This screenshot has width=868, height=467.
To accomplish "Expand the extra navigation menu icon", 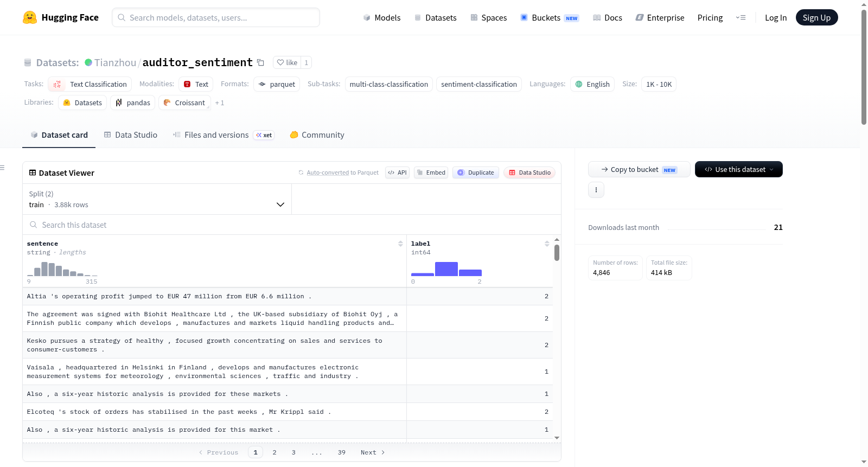I will point(741,18).
